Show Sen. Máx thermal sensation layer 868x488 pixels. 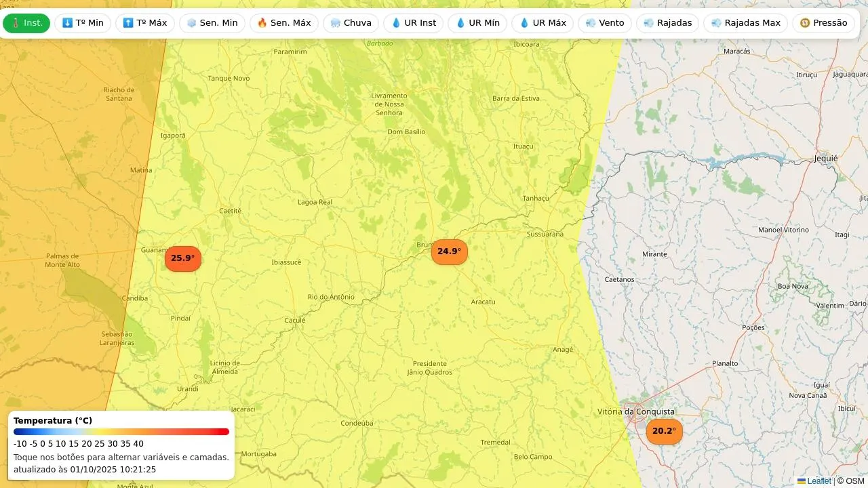(284, 23)
